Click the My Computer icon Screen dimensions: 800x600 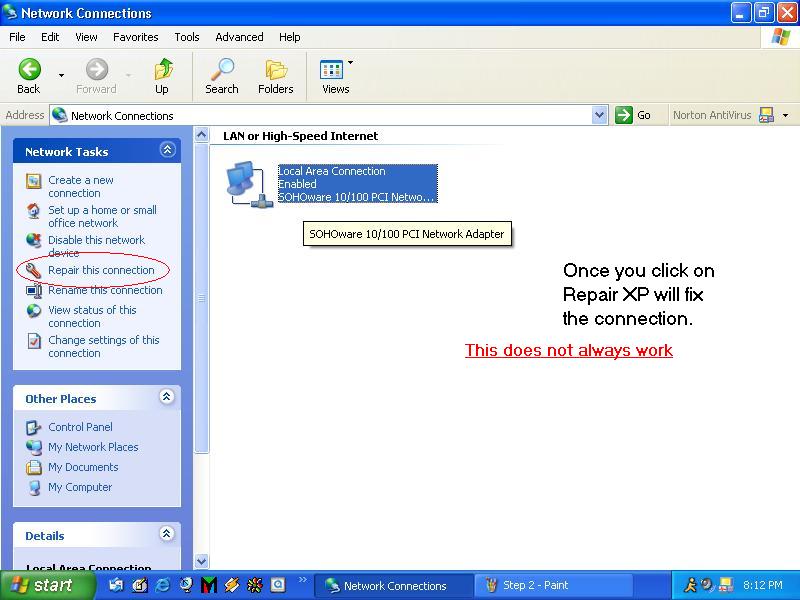pos(34,487)
